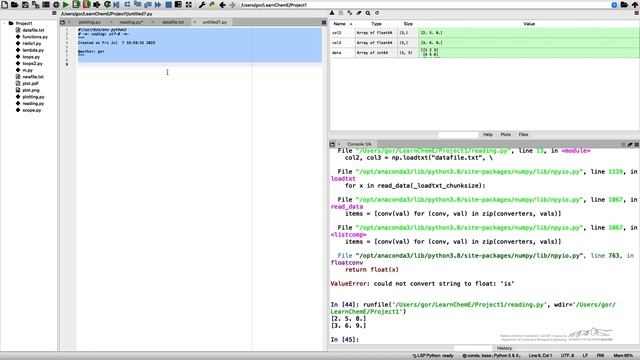Search variables in the Variable Explorer
The width and height of the screenshot is (640, 360).
click(x=368, y=13)
